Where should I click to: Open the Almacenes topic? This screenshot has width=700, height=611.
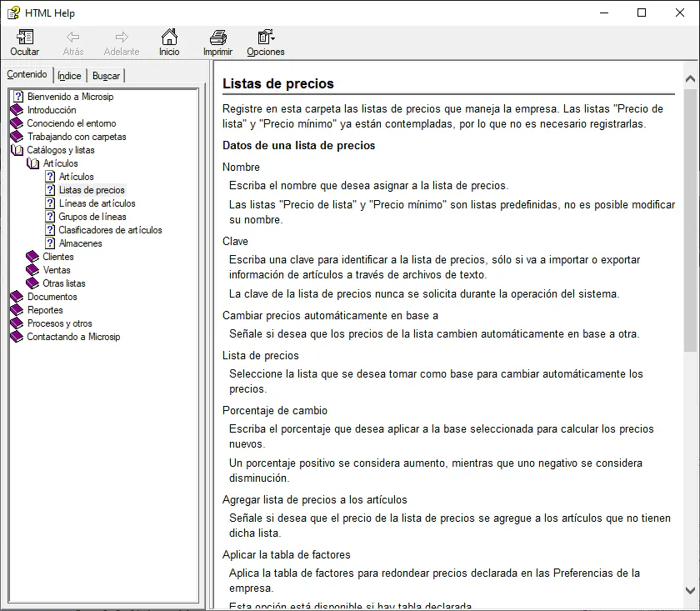tap(80, 244)
